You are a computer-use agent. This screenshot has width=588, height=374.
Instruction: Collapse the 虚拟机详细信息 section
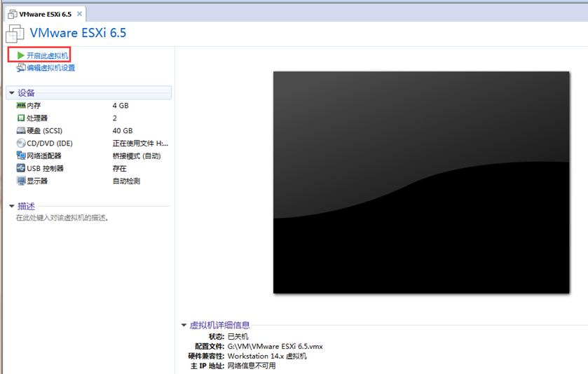(184, 325)
